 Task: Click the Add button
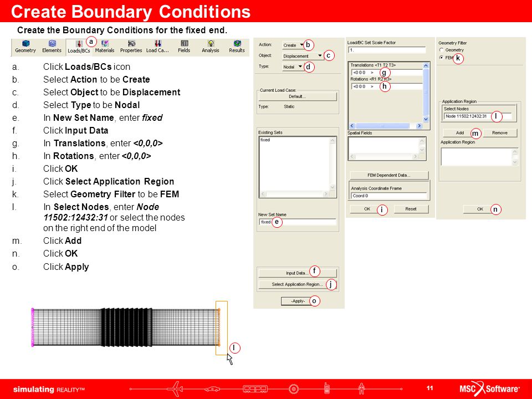click(460, 132)
